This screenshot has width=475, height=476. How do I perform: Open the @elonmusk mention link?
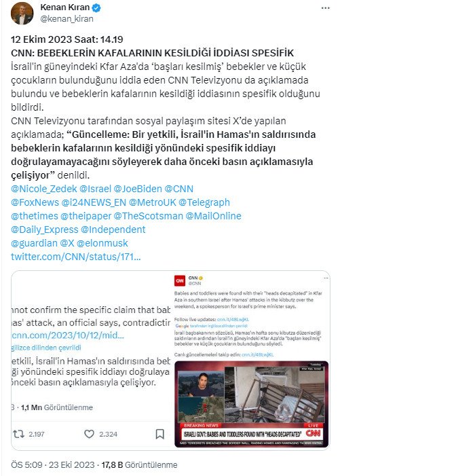click(102, 243)
